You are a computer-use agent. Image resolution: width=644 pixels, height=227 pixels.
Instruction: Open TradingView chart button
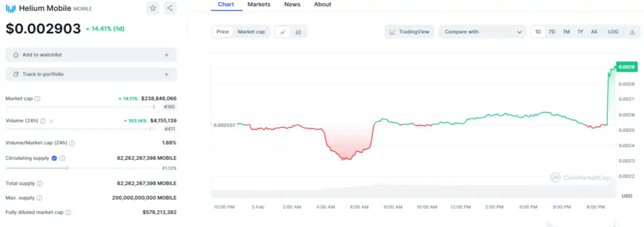pos(409,32)
